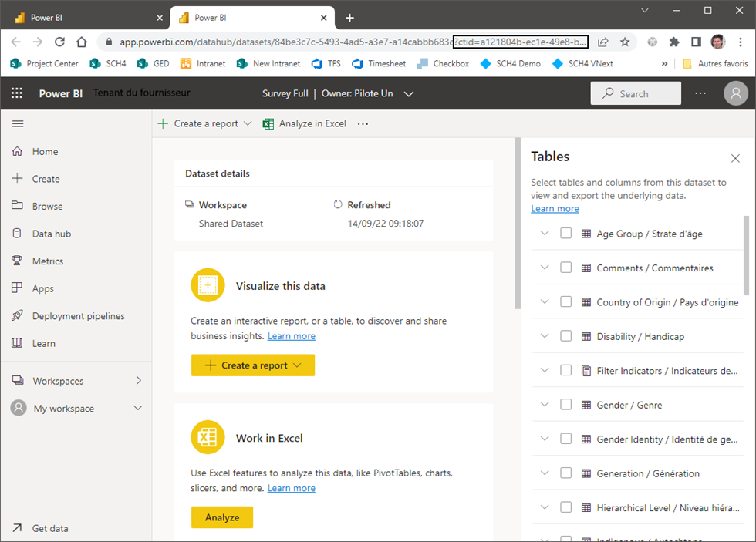This screenshot has width=756, height=542.
Task: Bookmark this page with star icon
Action: click(x=625, y=42)
